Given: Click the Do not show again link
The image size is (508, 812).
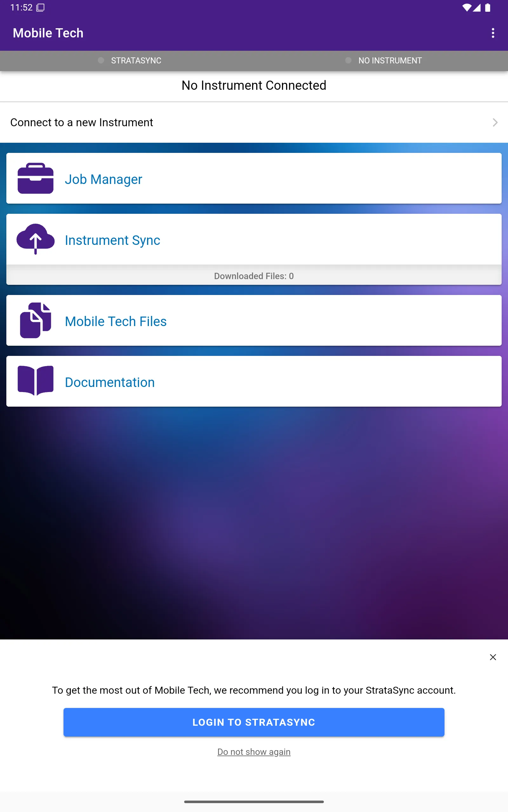Looking at the screenshot, I should pyautogui.click(x=254, y=752).
